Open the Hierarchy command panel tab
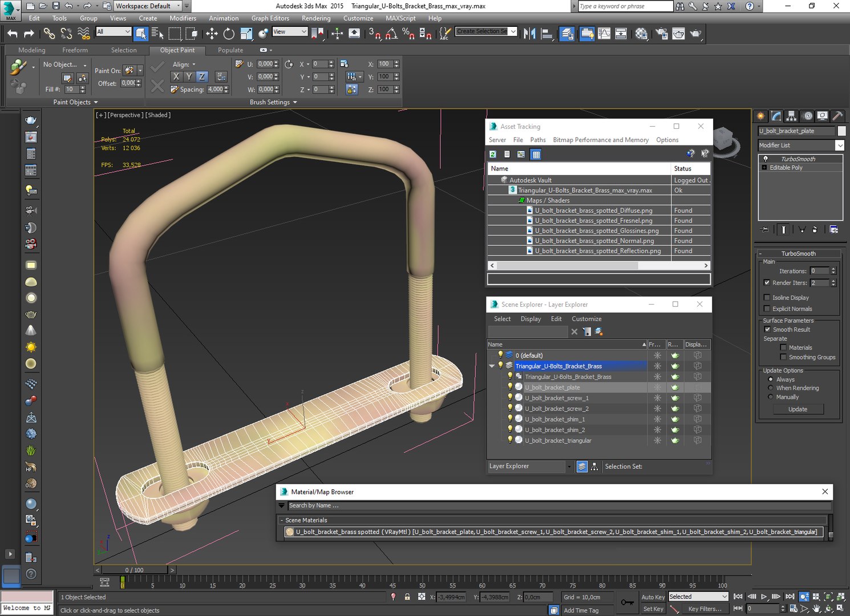This screenshot has height=616, width=850. pyautogui.click(x=792, y=116)
